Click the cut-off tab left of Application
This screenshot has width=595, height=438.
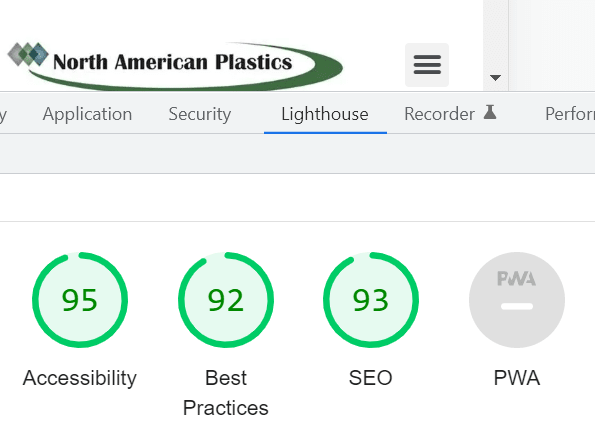click(x=3, y=114)
